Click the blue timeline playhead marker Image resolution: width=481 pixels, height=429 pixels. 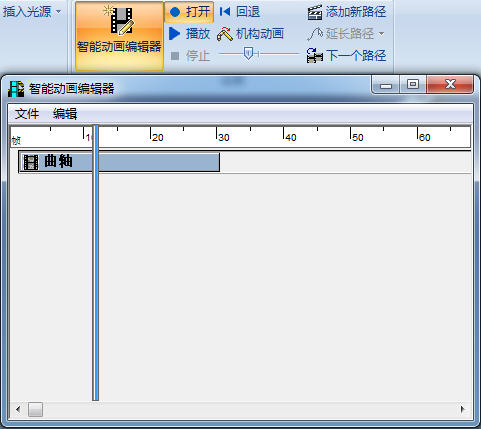(x=96, y=263)
